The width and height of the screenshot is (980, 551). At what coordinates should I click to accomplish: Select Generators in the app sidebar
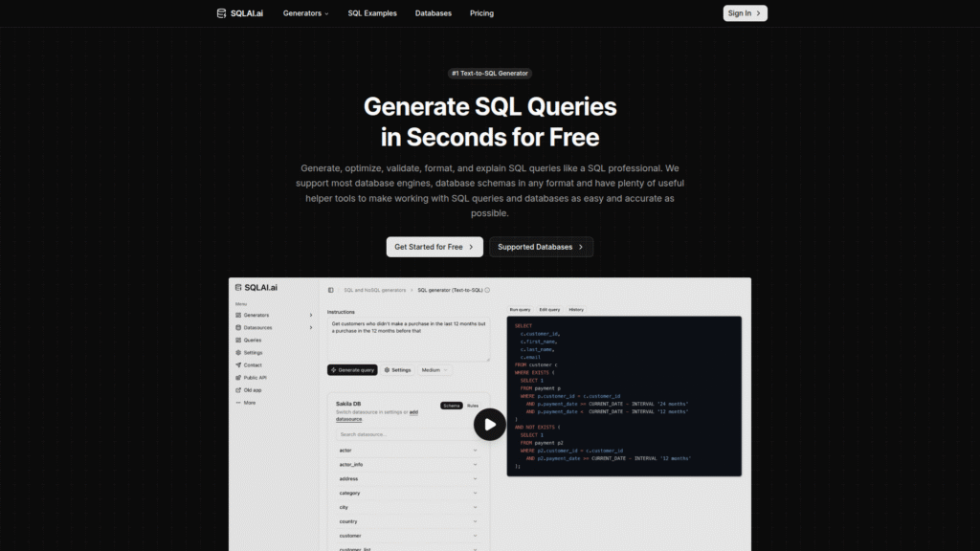point(256,316)
